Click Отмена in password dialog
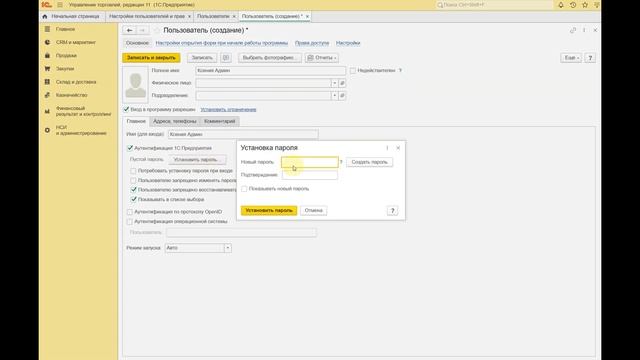 click(x=313, y=211)
